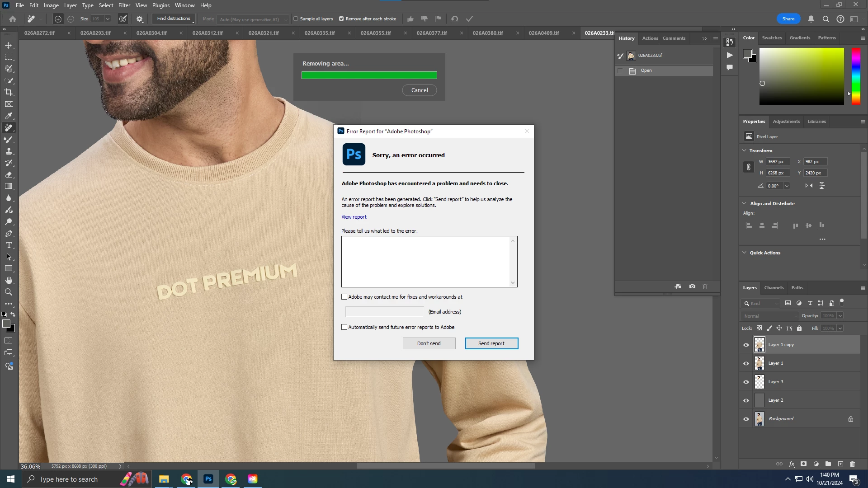
Task: Open the layer Opacity dropdown arrow
Action: [840, 316]
